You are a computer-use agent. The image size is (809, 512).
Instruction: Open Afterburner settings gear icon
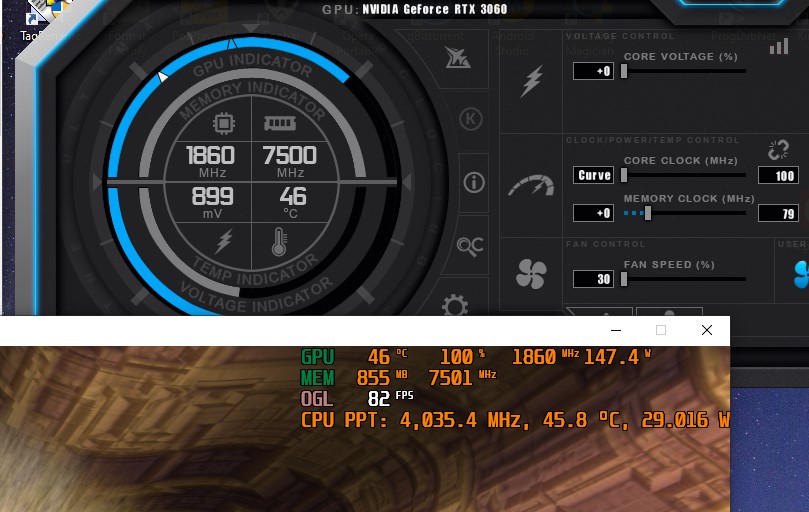tap(455, 306)
